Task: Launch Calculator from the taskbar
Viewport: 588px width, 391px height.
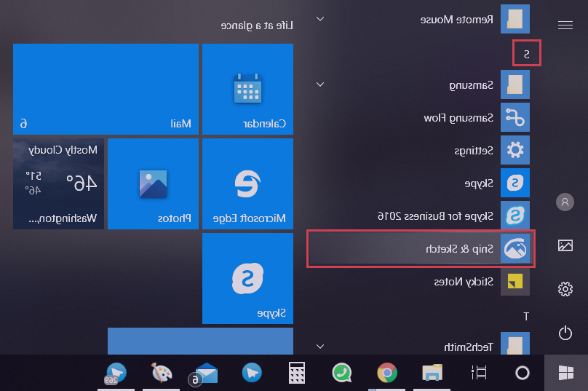Action: [x=296, y=374]
